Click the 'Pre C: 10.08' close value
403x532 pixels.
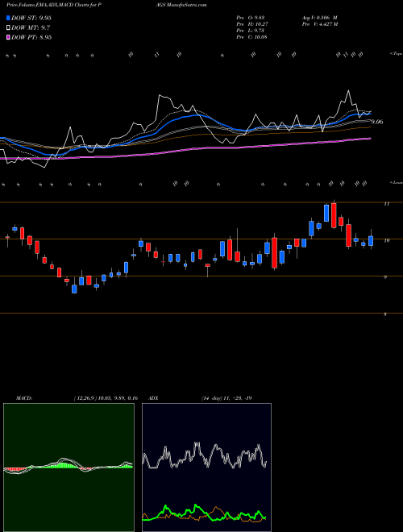[252, 37]
